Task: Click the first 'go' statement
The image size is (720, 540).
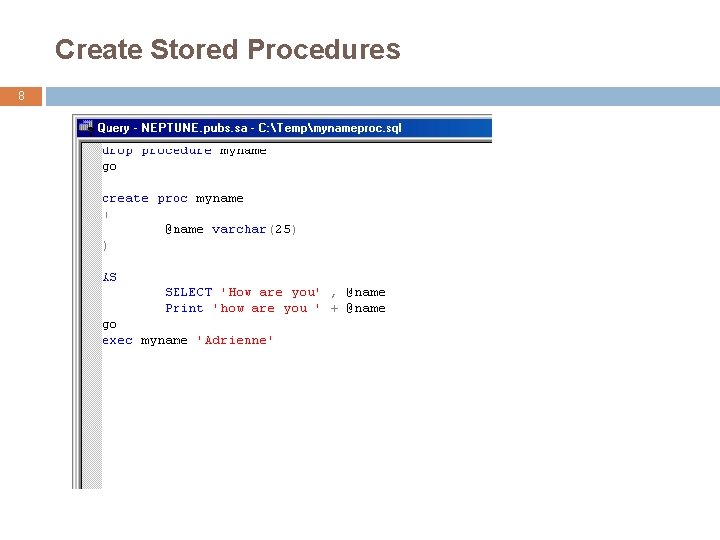Action: [x=109, y=167]
